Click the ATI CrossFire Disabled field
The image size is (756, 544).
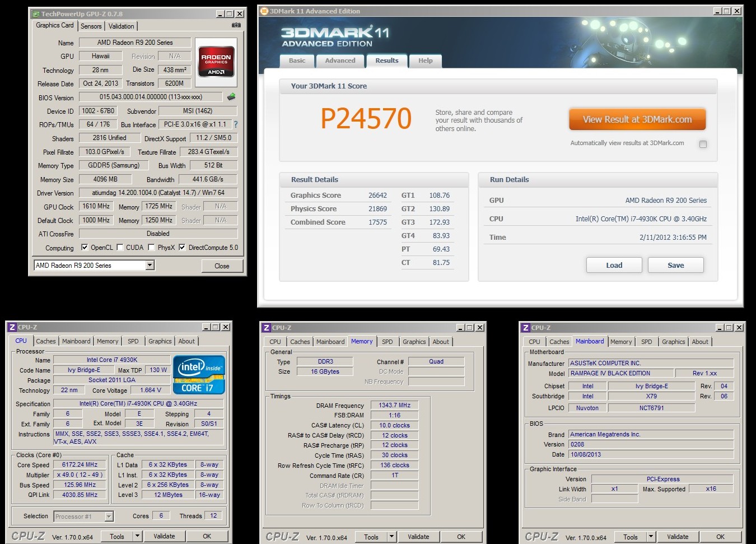coord(158,234)
